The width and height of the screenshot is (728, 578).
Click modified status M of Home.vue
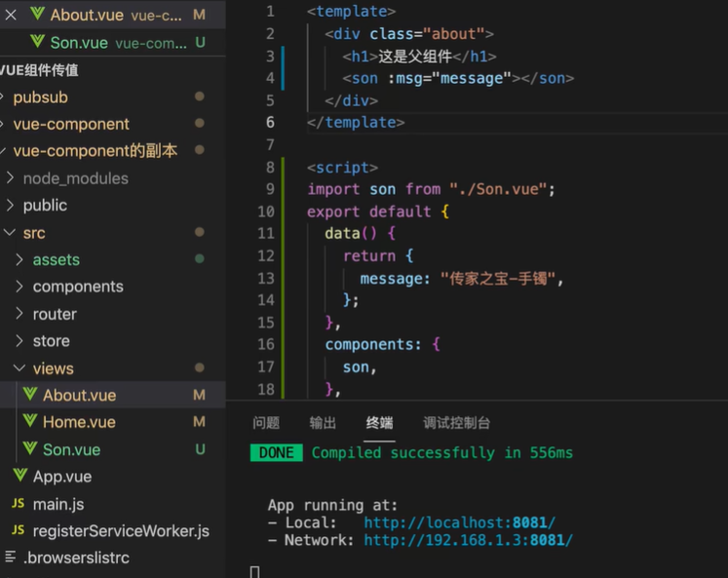(199, 421)
